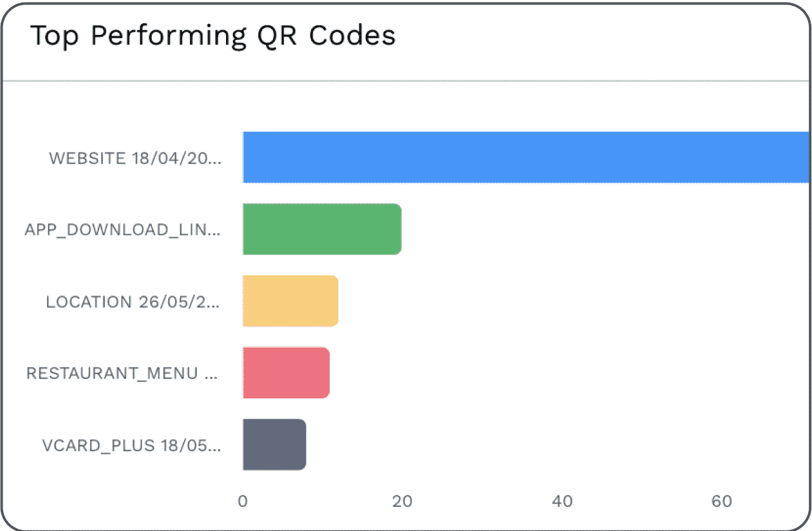The image size is (812, 531).
Task: Select the VCARD_PLUS 18/05 axis label
Action: point(131,445)
